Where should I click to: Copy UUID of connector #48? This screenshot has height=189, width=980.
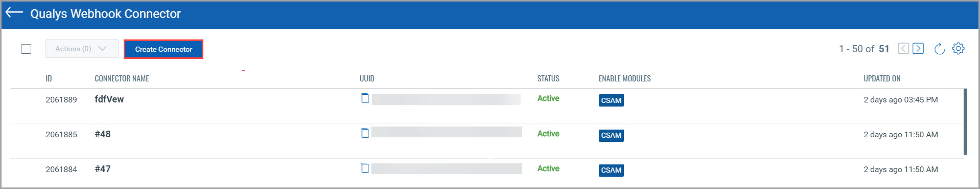(x=365, y=133)
